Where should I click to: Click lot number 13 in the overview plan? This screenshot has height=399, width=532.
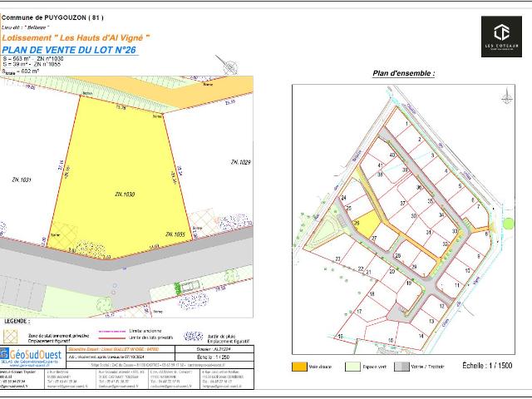tap(431, 321)
